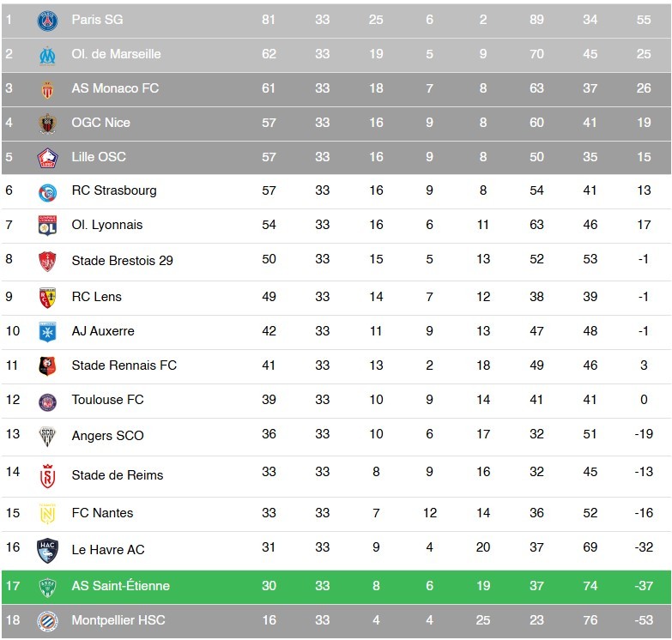Click the Ol. de Marseille logo
The height and width of the screenshot is (640, 672).
click(x=47, y=56)
